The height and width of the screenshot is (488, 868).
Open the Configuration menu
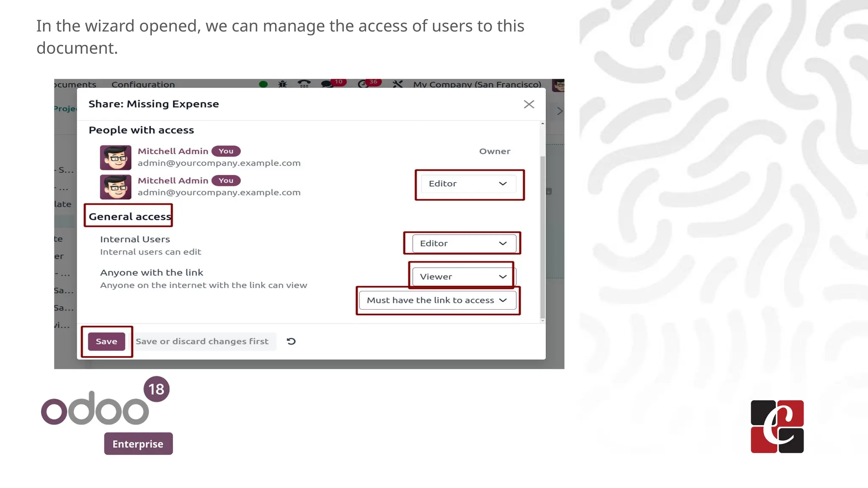click(143, 84)
